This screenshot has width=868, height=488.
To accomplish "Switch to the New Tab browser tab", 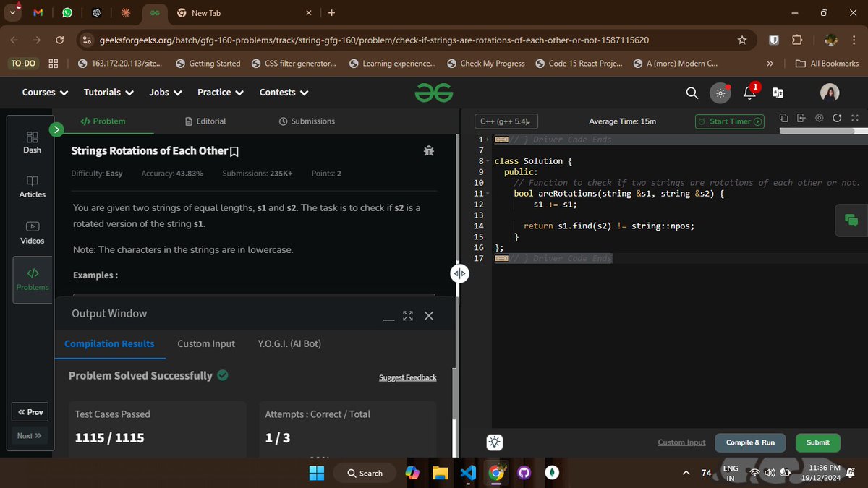I will 244,13.
